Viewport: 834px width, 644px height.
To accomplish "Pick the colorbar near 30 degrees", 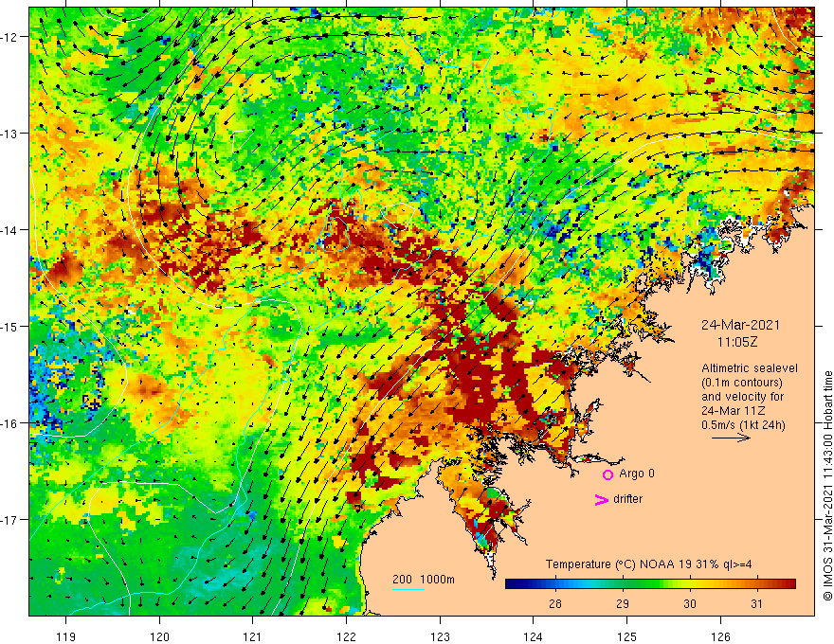I will (690, 584).
